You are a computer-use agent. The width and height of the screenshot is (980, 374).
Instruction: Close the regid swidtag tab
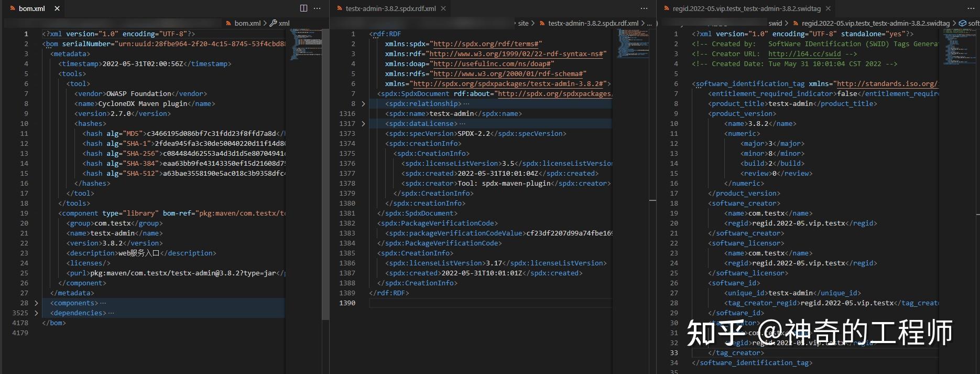828,8
